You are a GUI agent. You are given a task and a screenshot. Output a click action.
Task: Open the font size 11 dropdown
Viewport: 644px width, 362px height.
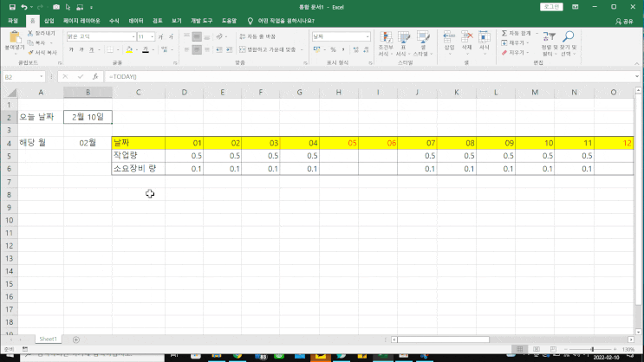pos(152,36)
